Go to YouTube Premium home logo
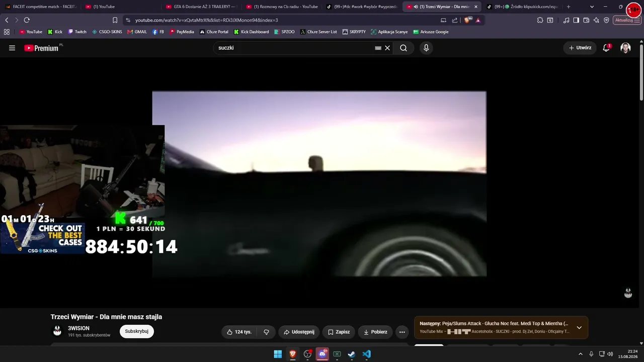This screenshot has width=644, height=362. click(41, 48)
